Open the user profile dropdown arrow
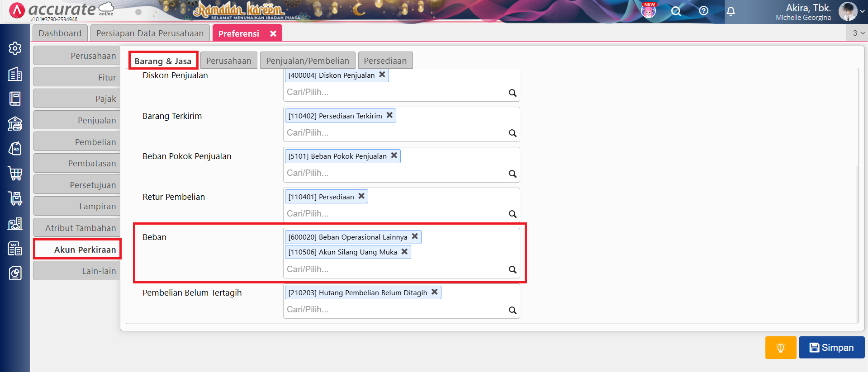The height and width of the screenshot is (372, 868). 862,11
